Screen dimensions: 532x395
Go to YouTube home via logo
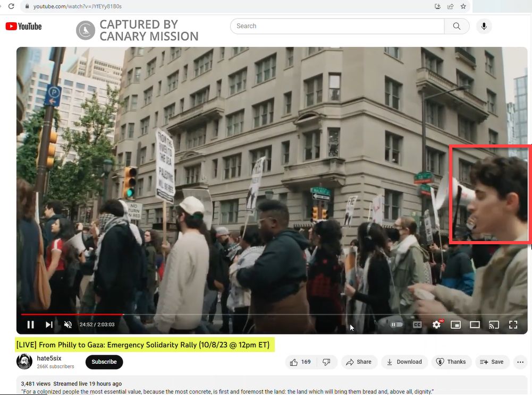pos(23,26)
